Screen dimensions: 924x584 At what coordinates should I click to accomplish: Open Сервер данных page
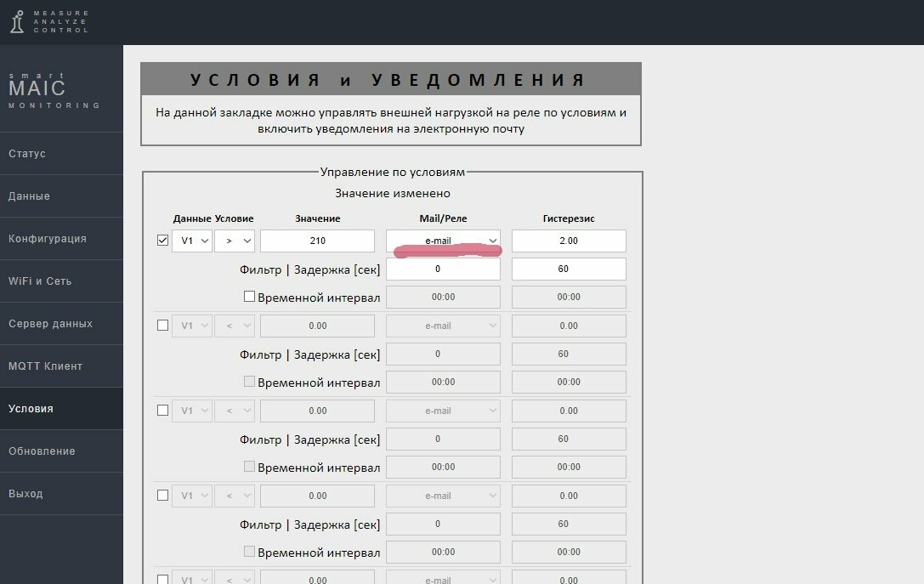coord(61,323)
